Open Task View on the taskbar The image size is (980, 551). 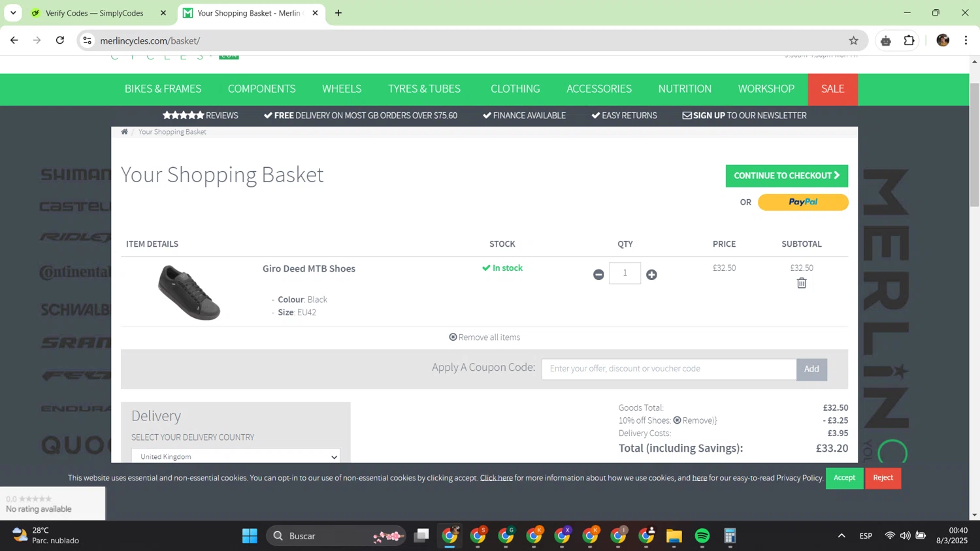[422, 536]
